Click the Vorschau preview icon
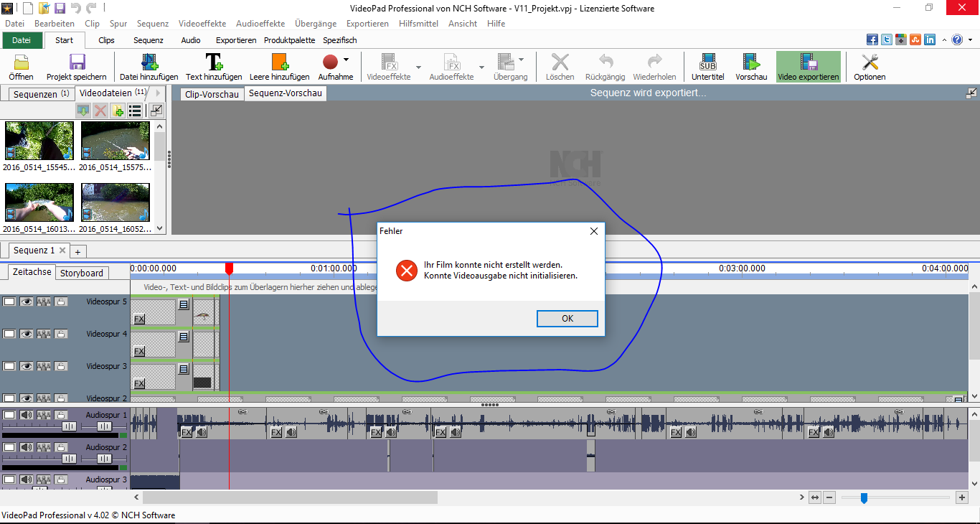Image resolution: width=980 pixels, height=524 pixels. click(x=751, y=62)
